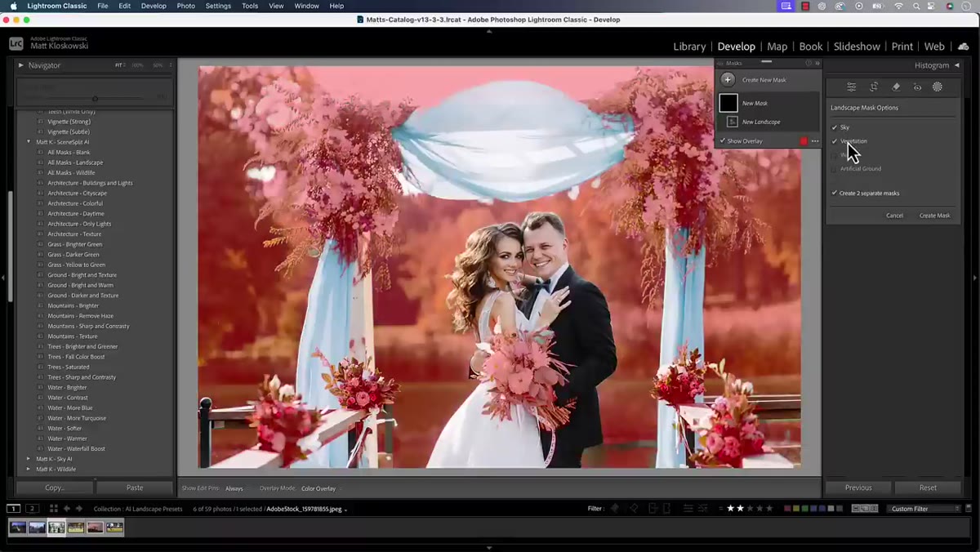Click the New Landscape mask component icon
Screen dimensions: 980x552
pyautogui.click(x=733, y=122)
